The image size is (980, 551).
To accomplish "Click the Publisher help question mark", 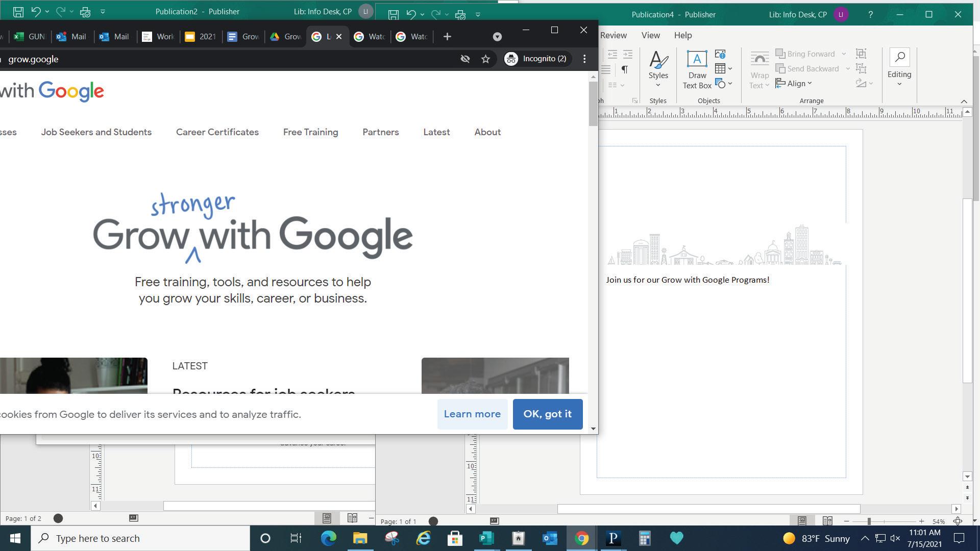I will pyautogui.click(x=870, y=14).
